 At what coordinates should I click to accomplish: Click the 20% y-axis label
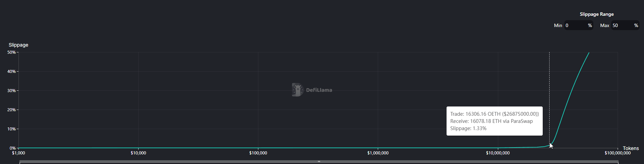[11, 110]
